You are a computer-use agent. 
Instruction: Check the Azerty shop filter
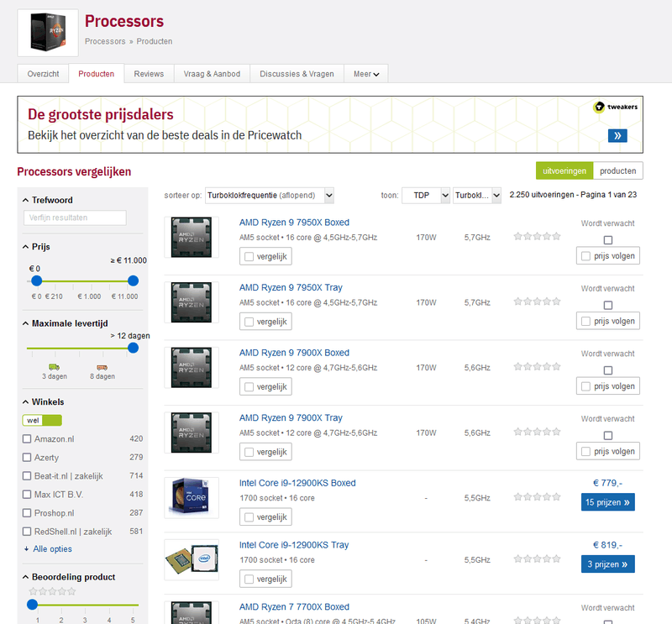27,457
